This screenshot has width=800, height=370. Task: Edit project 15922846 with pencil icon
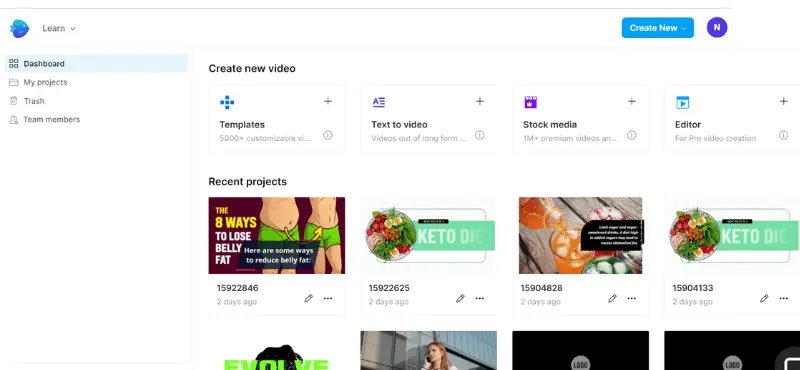pos(308,299)
